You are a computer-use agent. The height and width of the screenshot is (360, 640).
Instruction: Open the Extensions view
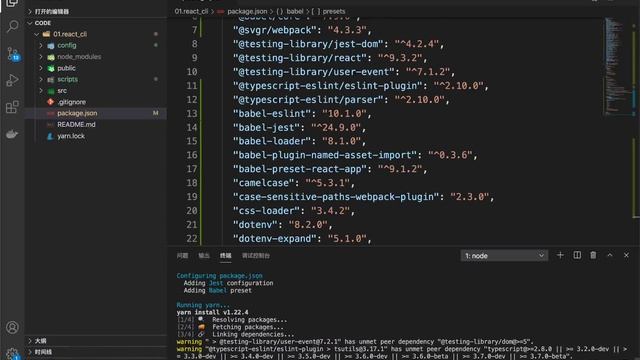point(12,107)
